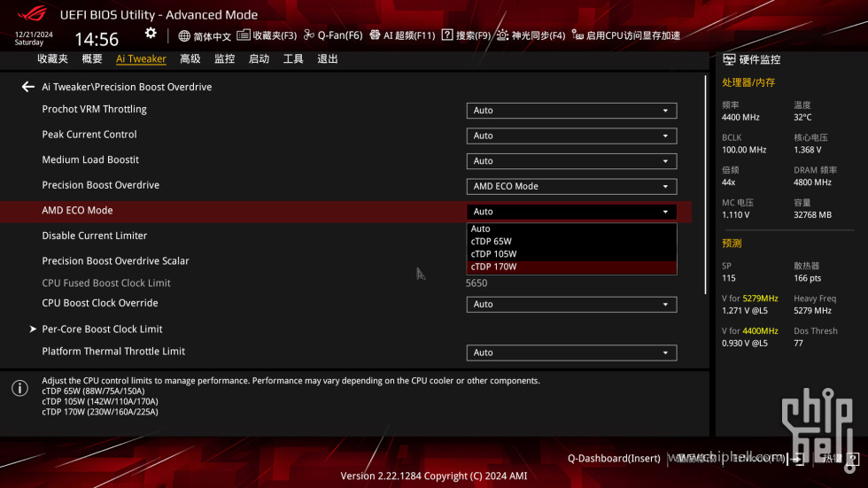Enable CPU access VRAM acceleration icon

(577, 35)
